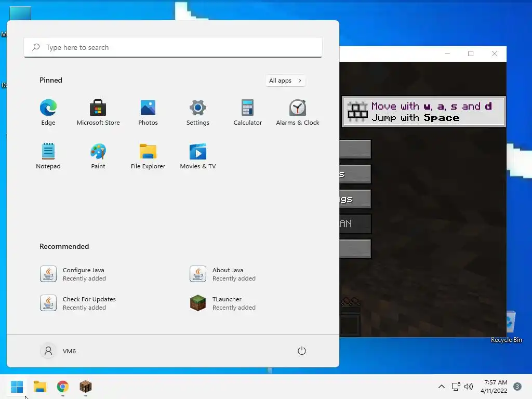Open About Java recommended item
This screenshot has width=532, height=399.
point(222,274)
